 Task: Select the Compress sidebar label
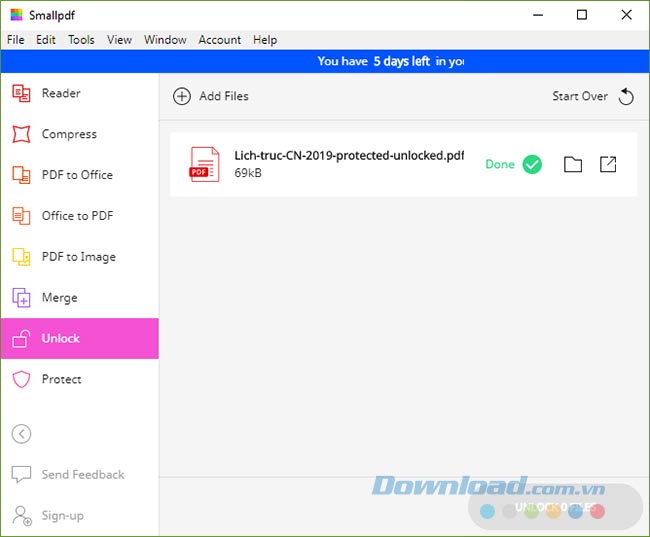69,134
